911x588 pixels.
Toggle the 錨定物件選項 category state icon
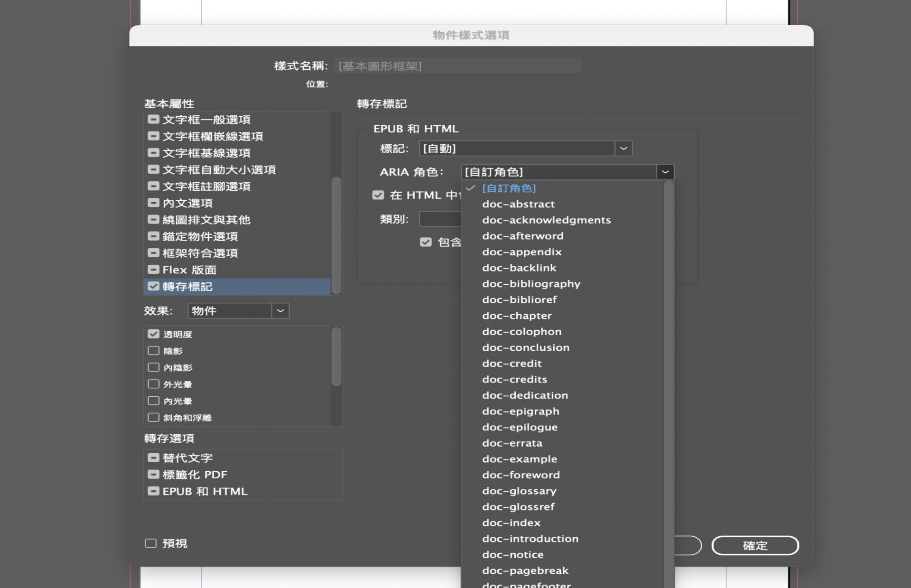tap(153, 236)
